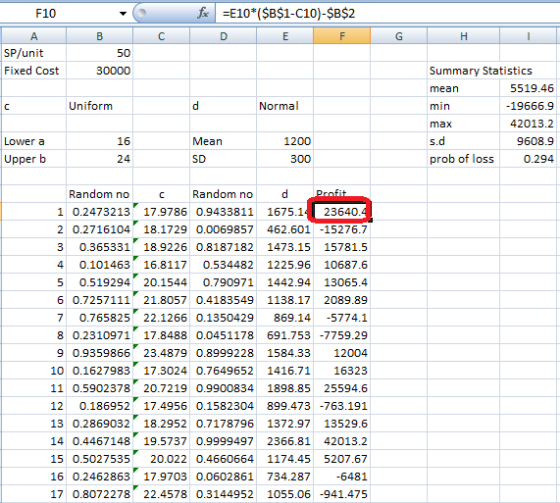The image size is (560, 503).
Task: Select the cell with 462.601
Action: (285, 229)
